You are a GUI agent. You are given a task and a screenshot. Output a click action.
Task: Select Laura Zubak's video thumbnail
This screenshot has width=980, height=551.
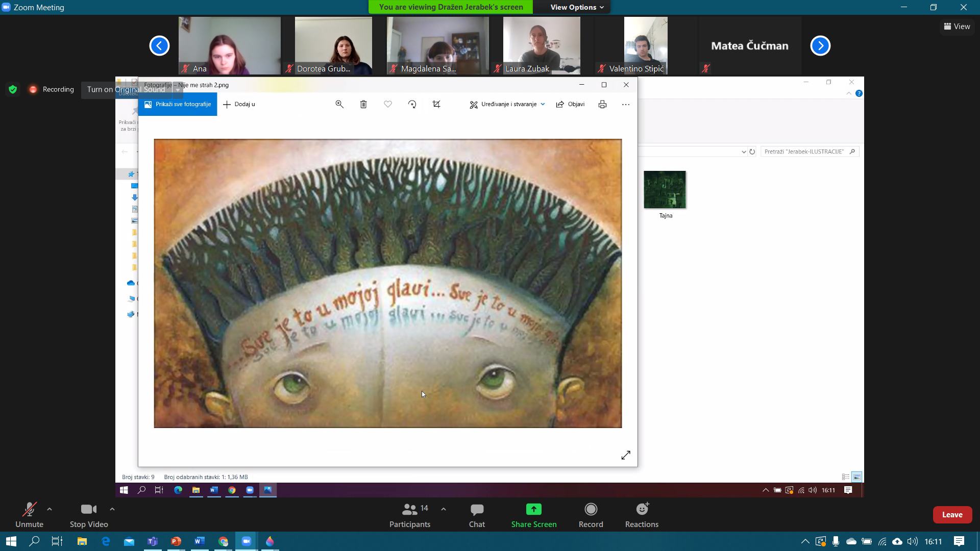[542, 46]
